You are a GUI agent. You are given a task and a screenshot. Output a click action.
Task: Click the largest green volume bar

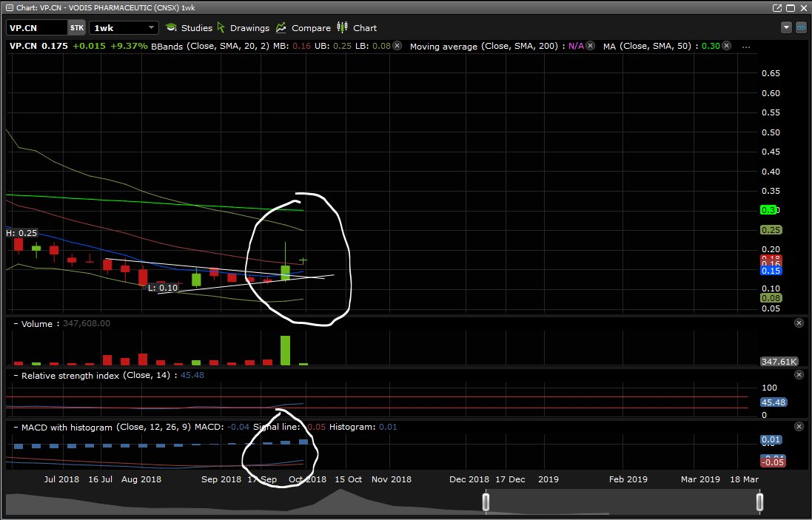(285, 351)
